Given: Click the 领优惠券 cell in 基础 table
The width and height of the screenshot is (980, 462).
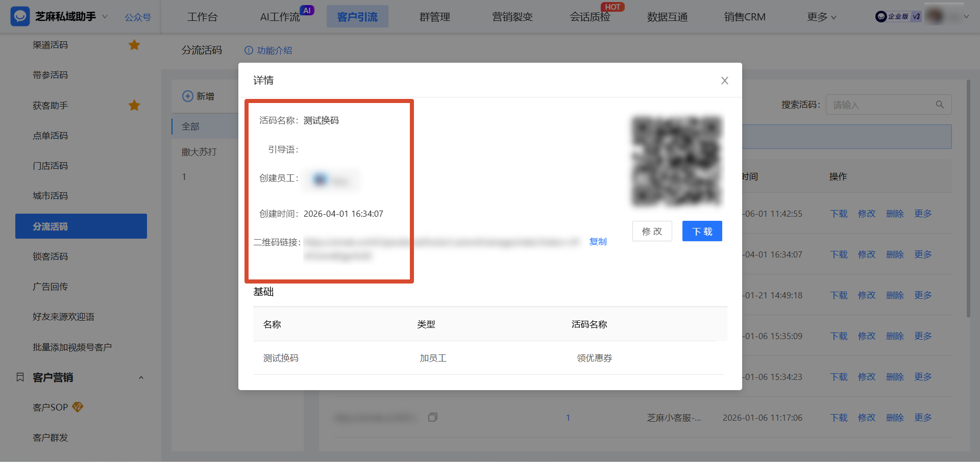Looking at the screenshot, I should point(595,358).
